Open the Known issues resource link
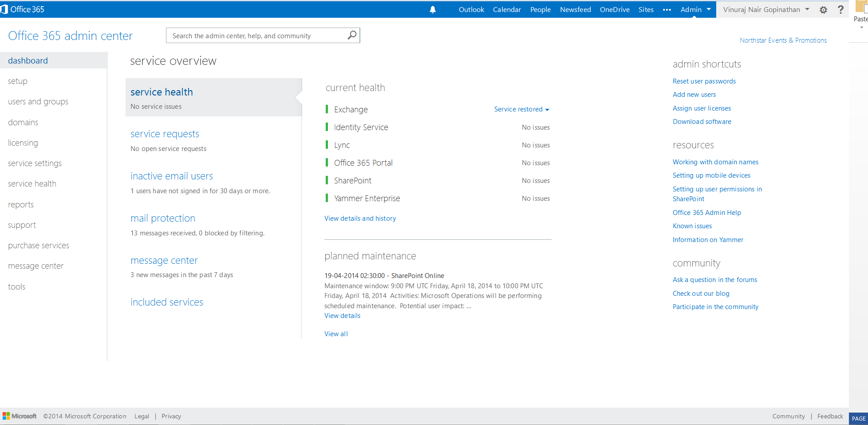Screen dimensions: 868x425 tap(692, 226)
